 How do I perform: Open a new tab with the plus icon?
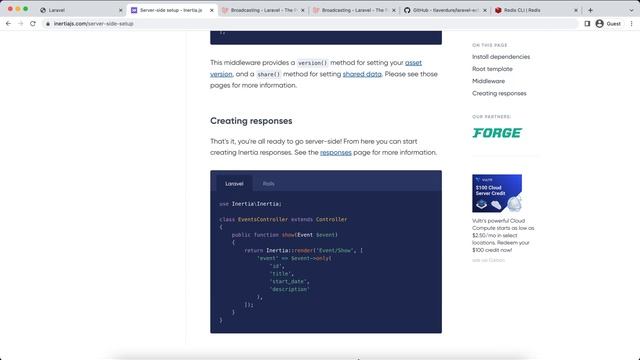click(x=590, y=10)
